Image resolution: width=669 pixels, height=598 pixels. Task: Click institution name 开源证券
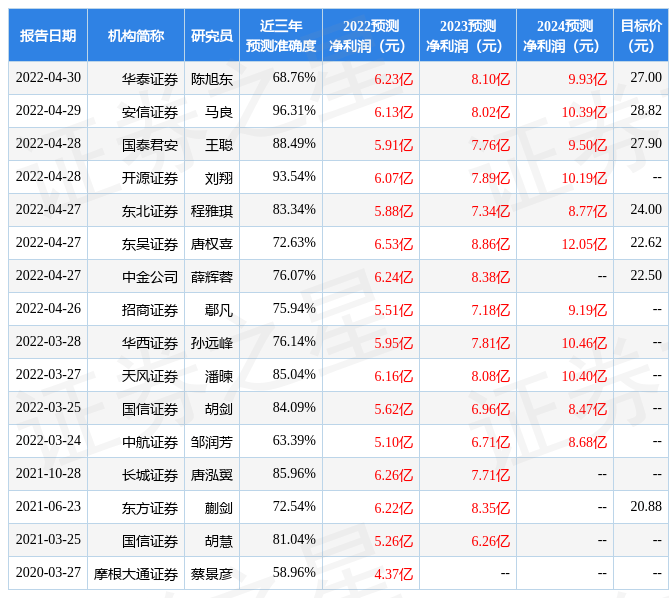pos(150,178)
